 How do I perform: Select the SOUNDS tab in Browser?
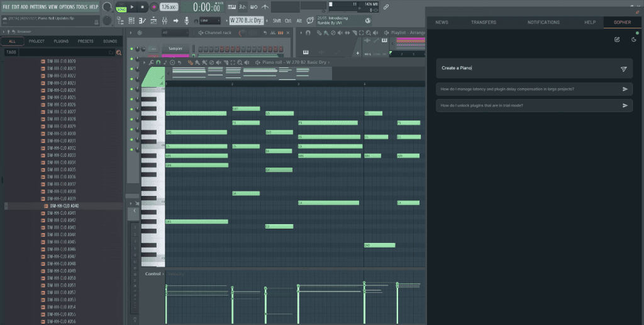(110, 41)
